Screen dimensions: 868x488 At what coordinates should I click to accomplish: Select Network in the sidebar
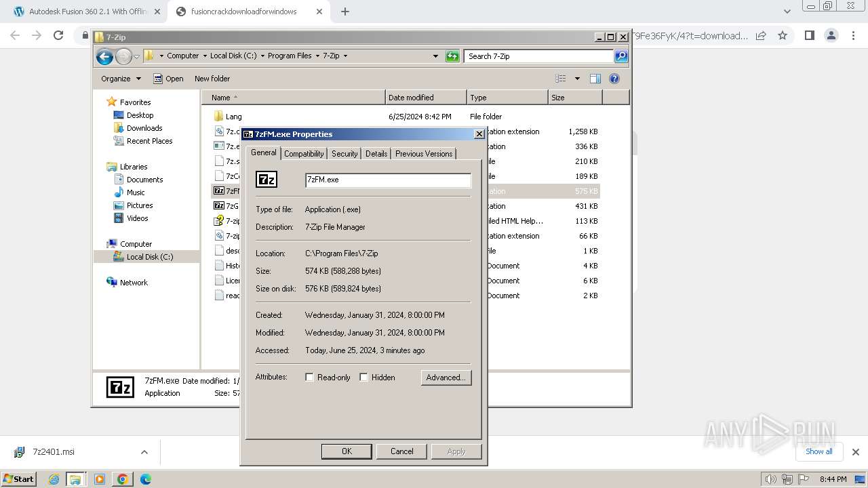(134, 283)
